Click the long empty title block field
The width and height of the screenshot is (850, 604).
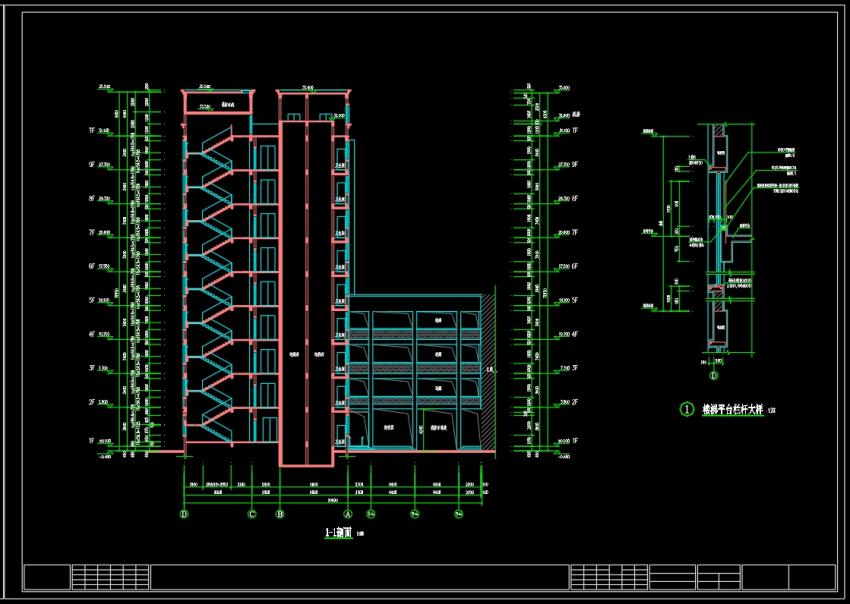coord(360,577)
